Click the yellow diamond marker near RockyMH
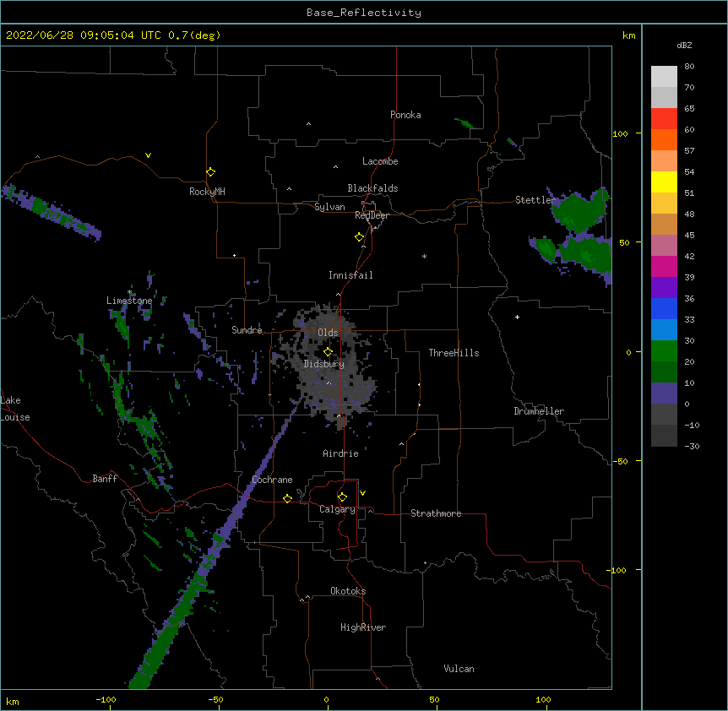The height and width of the screenshot is (711, 728). point(211,172)
